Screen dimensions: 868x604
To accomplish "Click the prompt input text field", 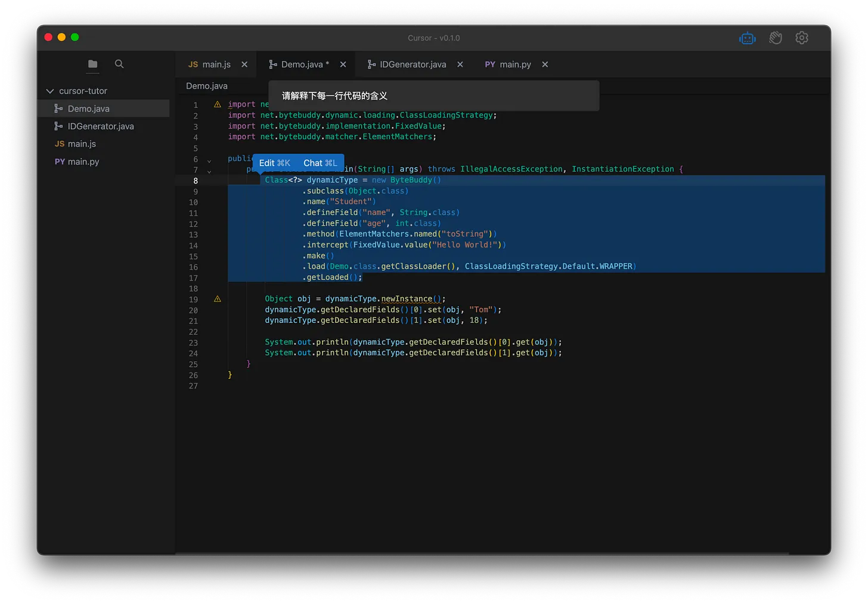I will tap(433, 96).
